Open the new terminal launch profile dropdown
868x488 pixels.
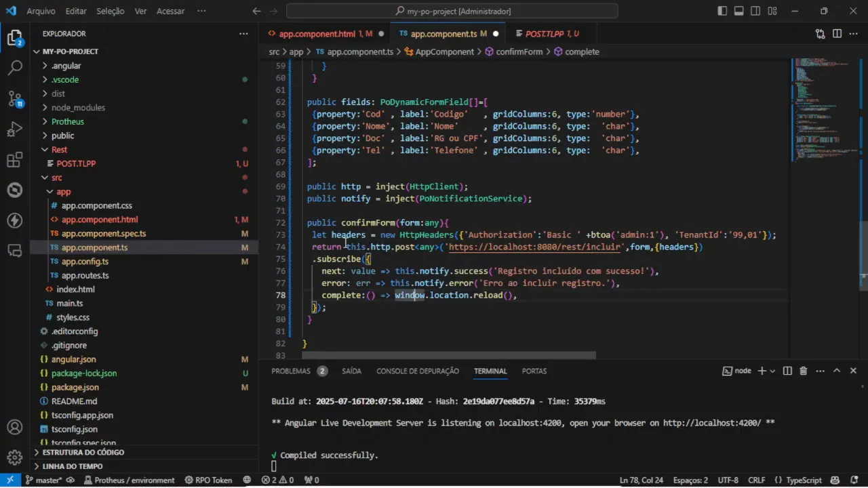[773, 371]
